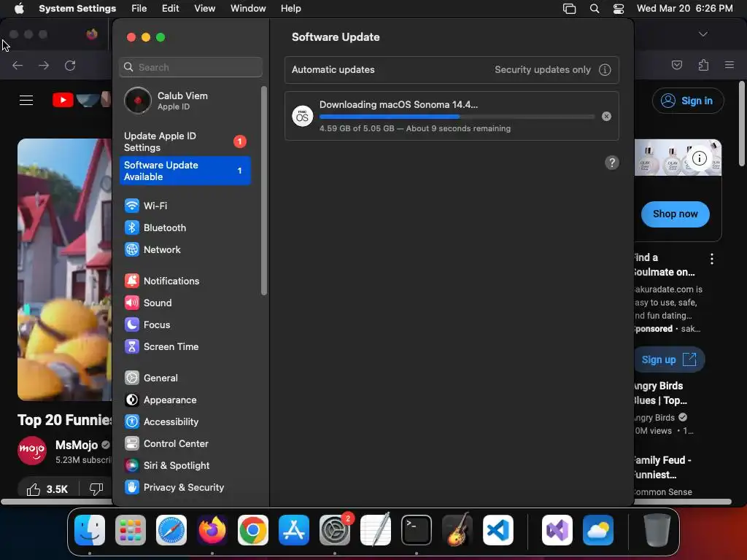Click the ad info circle icon
Image resolution: width=747 pixels, height=560 pixels.
coord(700,158)
